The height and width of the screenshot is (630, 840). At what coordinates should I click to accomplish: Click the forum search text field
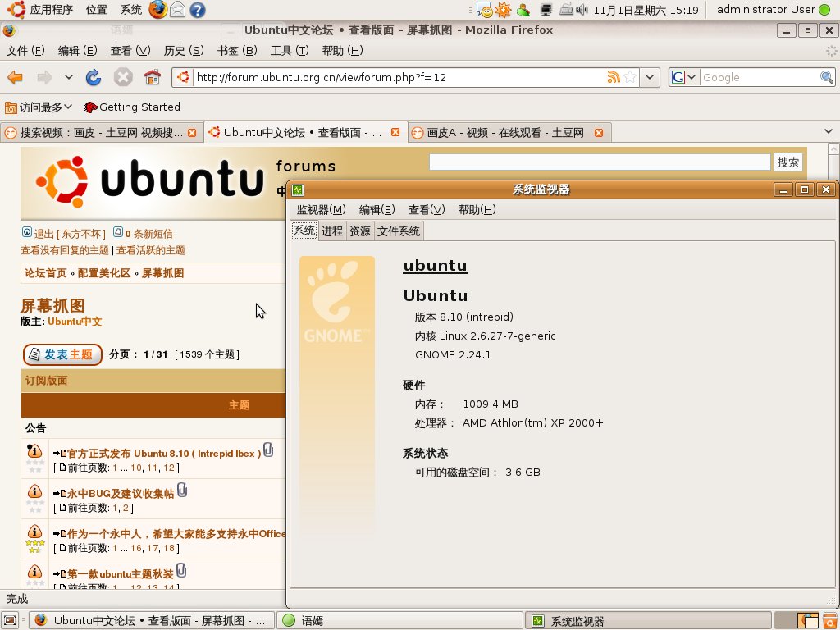pyautogui.click(x=600, y=162)
